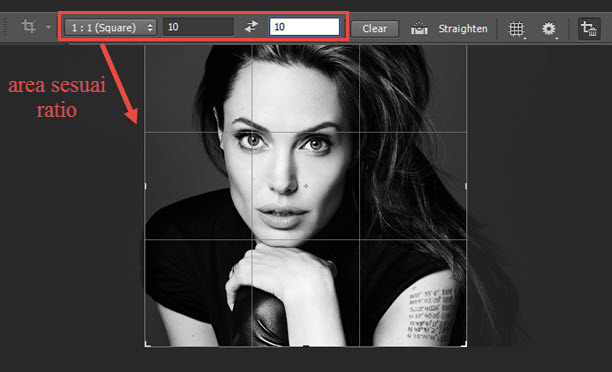The image size is (612, 372).
Task: Toggle Delete Cropped Pixels option
Action: [x=589, y=28]
